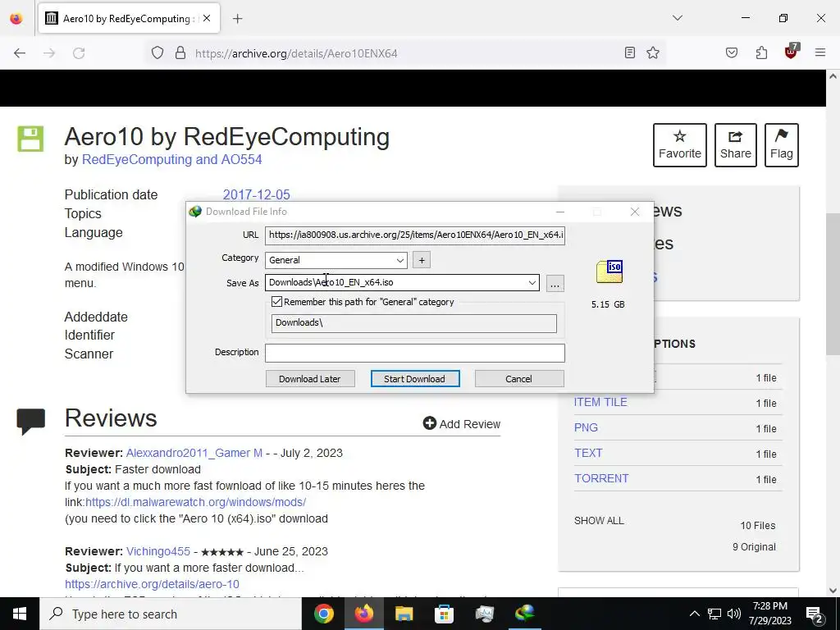Click the URL field in Download File Info

[414, 235]
